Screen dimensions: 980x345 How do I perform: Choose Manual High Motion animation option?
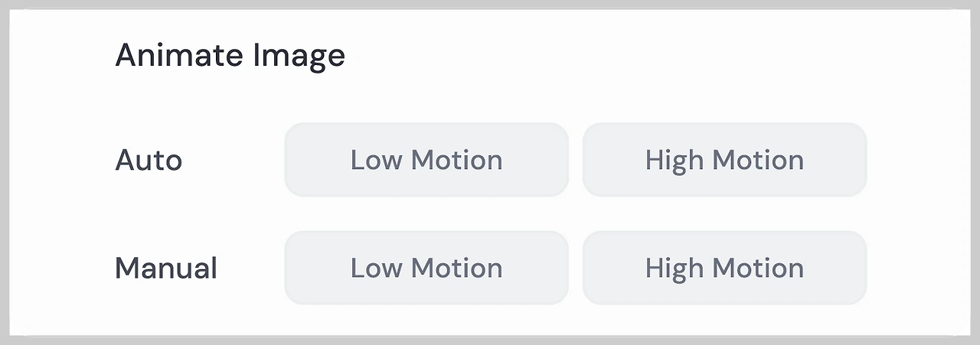click(x=724, y=268)
